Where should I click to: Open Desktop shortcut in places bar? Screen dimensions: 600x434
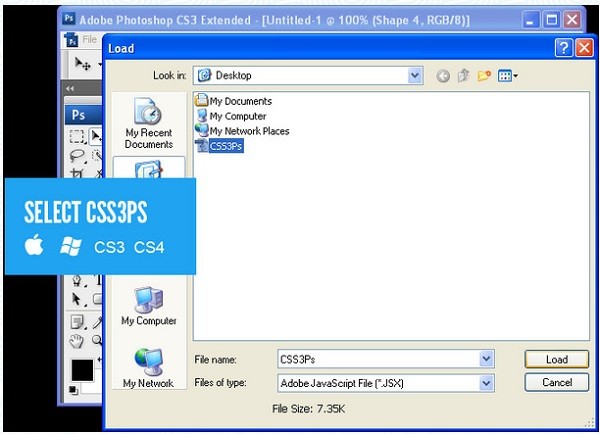click(149, 168)
